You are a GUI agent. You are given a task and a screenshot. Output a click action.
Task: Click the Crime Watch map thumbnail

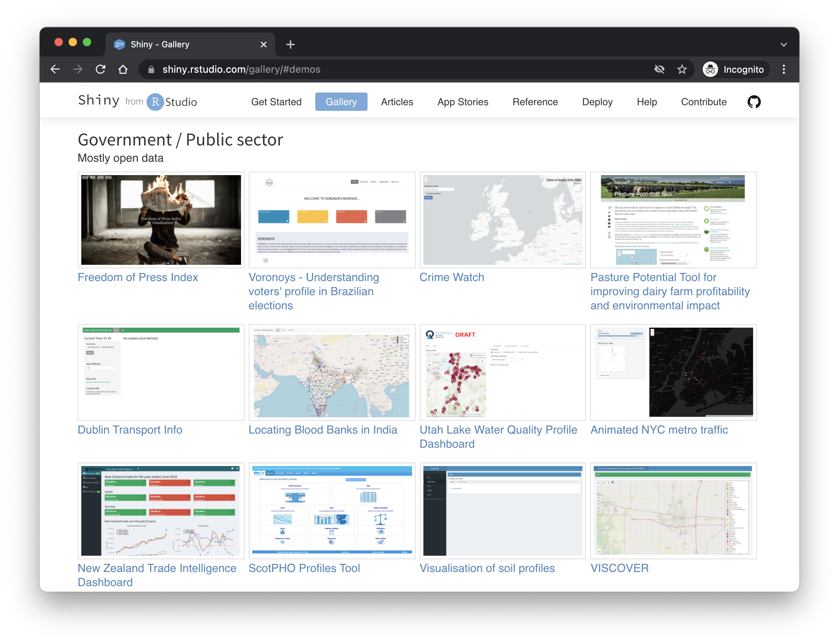pos(503,220)
